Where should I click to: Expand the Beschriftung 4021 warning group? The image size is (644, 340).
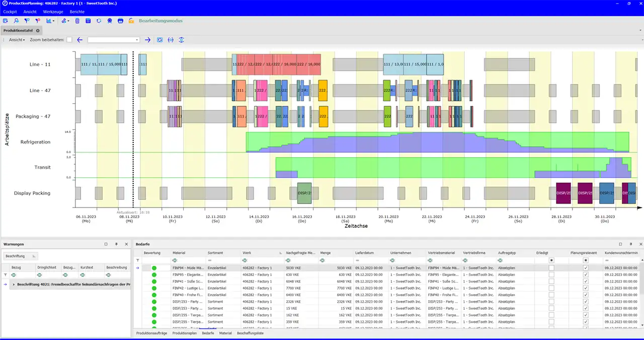tap(14, 285)
